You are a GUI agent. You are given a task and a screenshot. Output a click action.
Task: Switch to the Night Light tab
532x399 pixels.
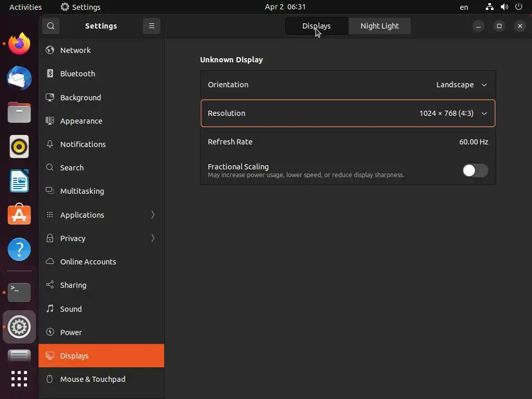click(380, 26)
